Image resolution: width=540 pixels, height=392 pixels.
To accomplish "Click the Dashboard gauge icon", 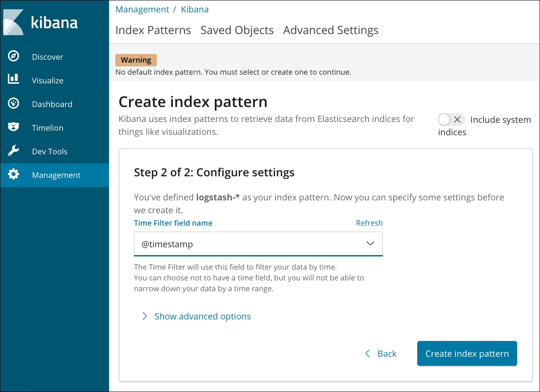I will 14,103.
